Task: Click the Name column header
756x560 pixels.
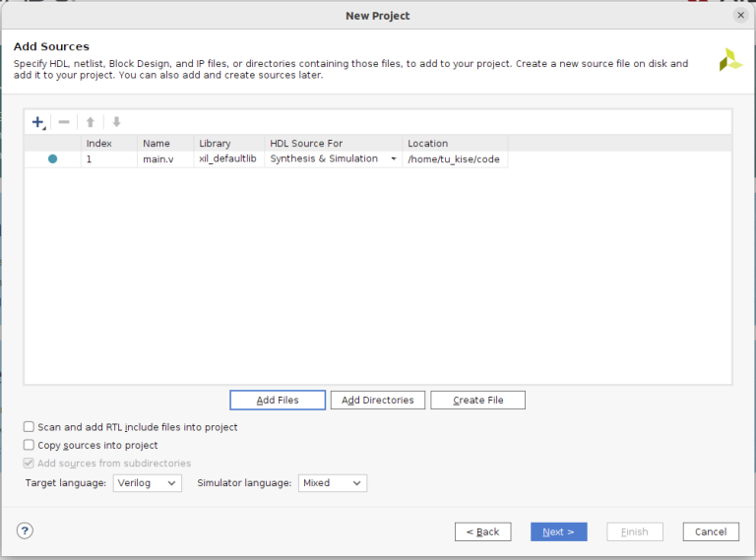Action: tap(157, 144)
